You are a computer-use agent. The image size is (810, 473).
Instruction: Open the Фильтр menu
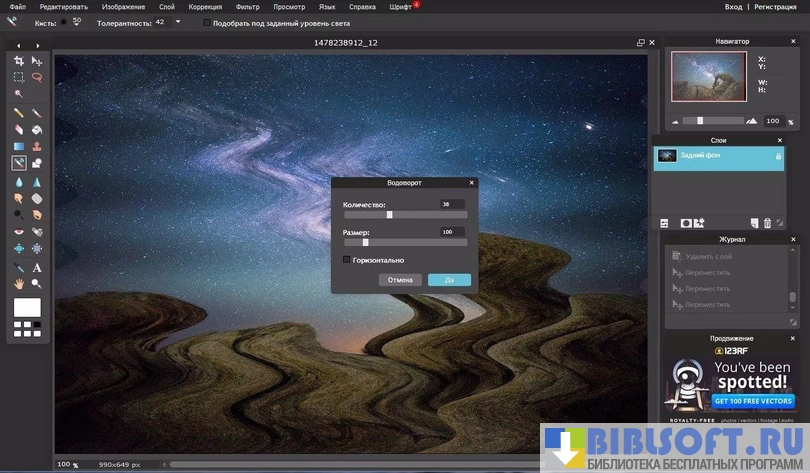(247, 6)
